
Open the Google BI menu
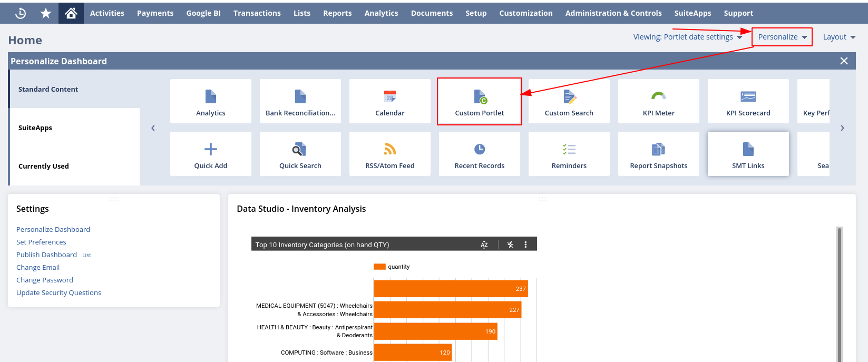[x=203, y=13]
